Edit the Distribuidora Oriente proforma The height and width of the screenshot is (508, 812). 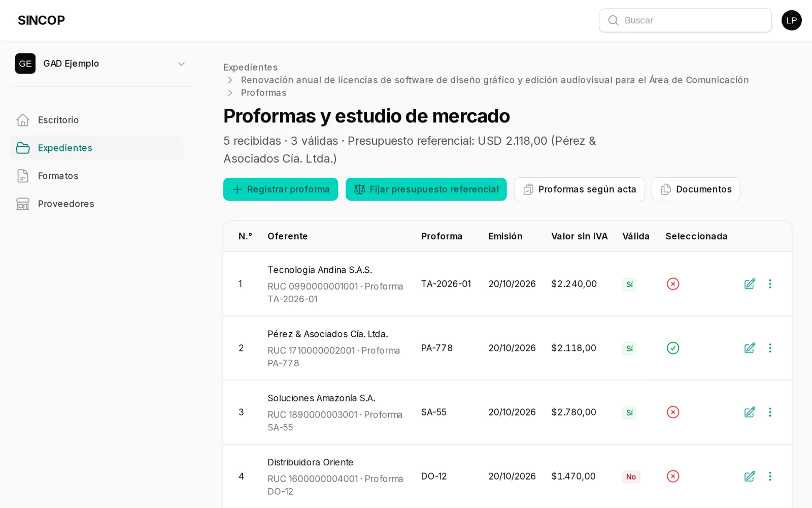[x=750, y=476]
